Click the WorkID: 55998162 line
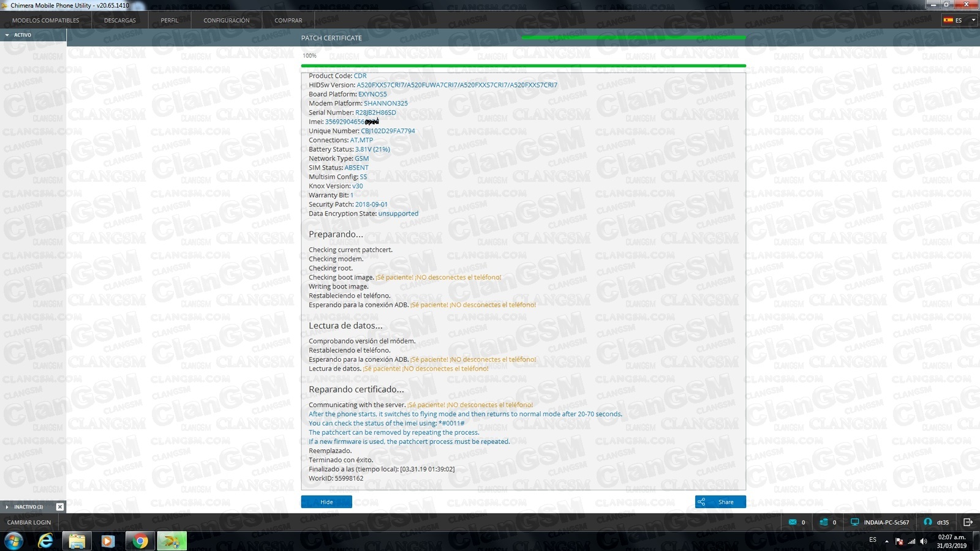This screenshot has height=551, width=980. (336, 479)
